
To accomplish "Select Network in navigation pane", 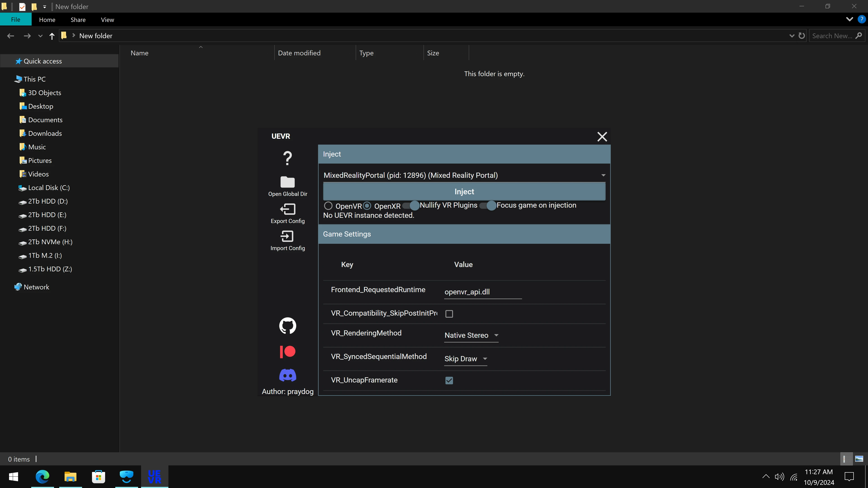I will point(36,287).
